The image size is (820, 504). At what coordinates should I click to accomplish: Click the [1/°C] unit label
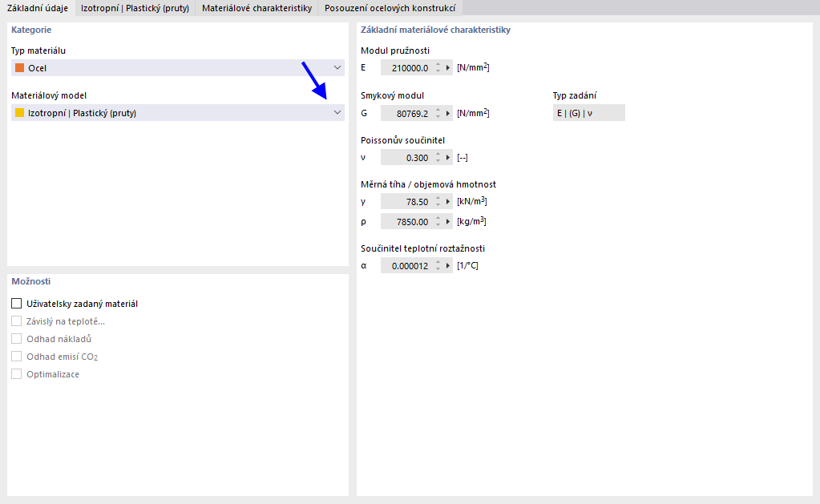pos(467,265)
